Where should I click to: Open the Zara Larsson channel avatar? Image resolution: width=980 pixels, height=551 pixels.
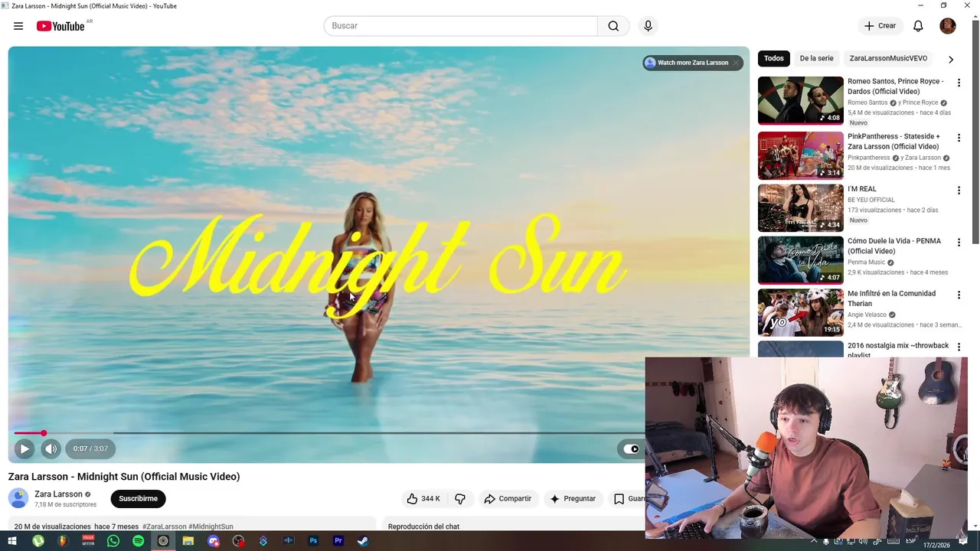18,498
